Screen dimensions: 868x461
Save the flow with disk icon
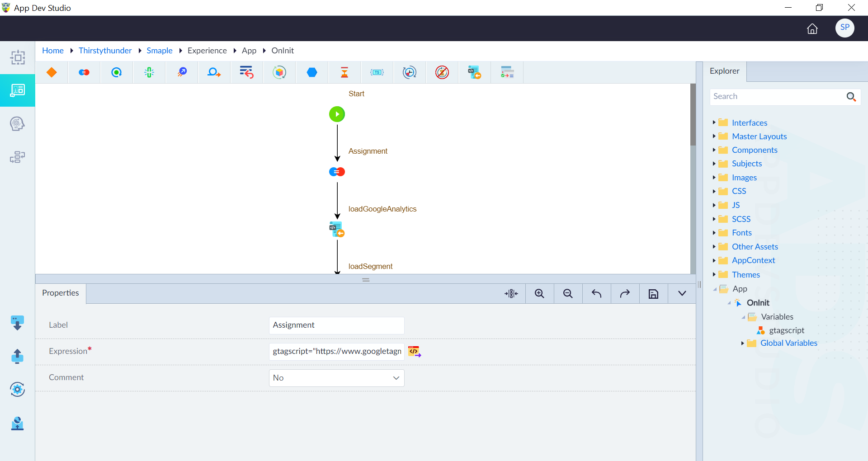(x=653, y=294)
